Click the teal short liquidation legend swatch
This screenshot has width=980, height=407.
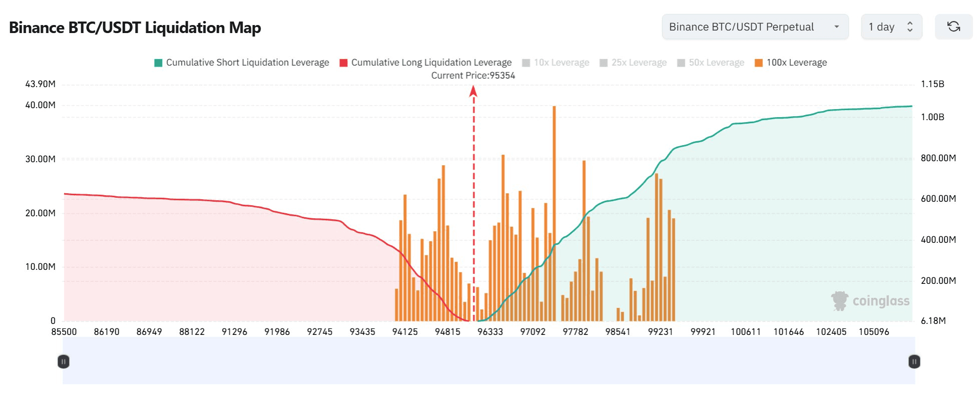pos(158,63)
